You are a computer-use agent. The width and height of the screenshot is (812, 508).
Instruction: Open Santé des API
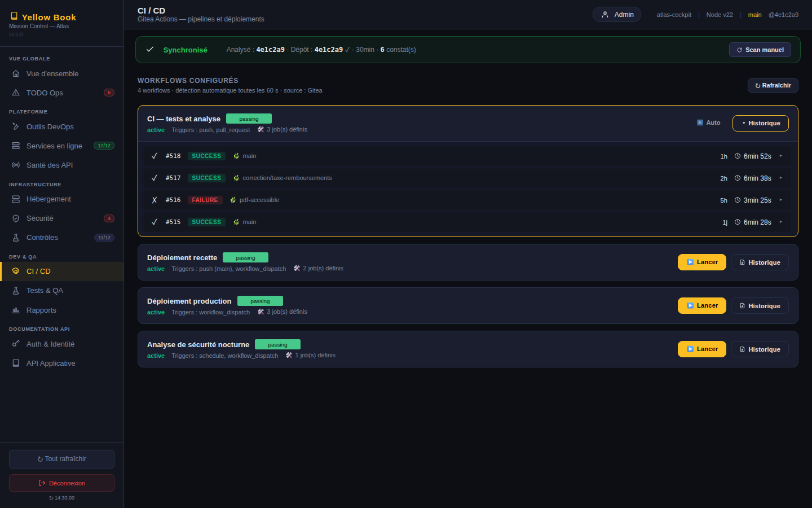click(x=61, y=165)
